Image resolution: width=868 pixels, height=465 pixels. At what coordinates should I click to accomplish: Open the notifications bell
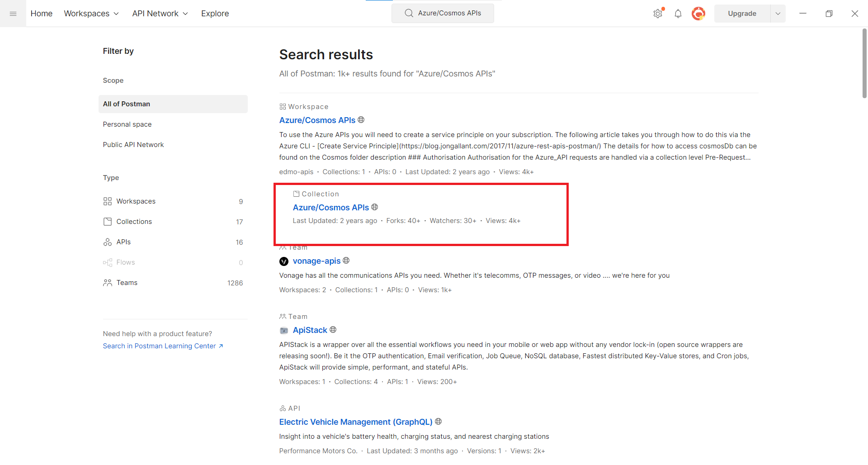click(678, 14)
